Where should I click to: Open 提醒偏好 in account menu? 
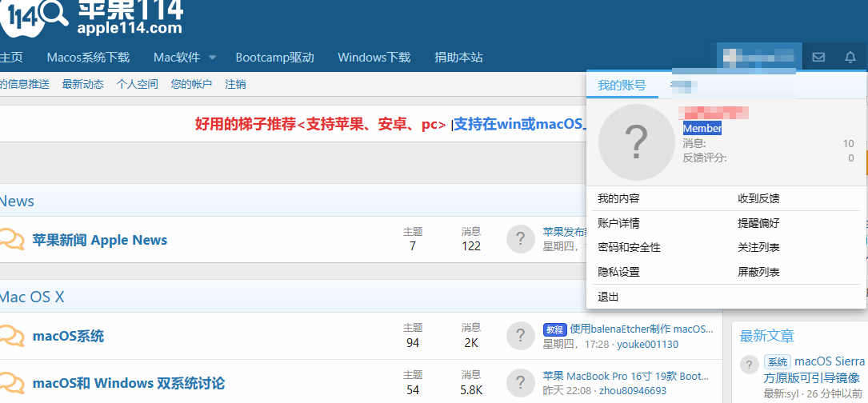point(758,223)
